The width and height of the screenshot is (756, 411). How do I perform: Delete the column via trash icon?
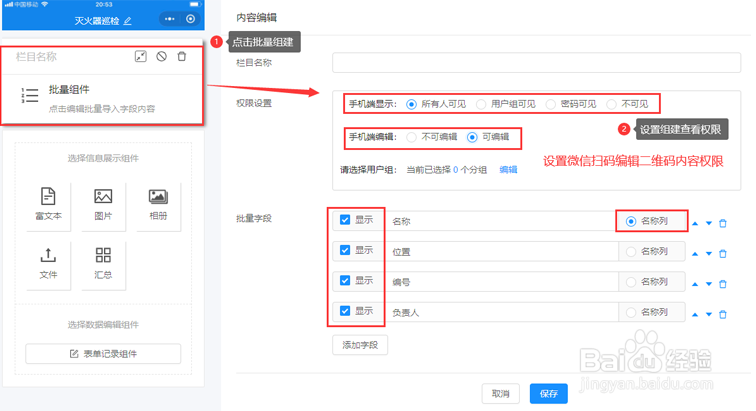[x=182, y=56]
